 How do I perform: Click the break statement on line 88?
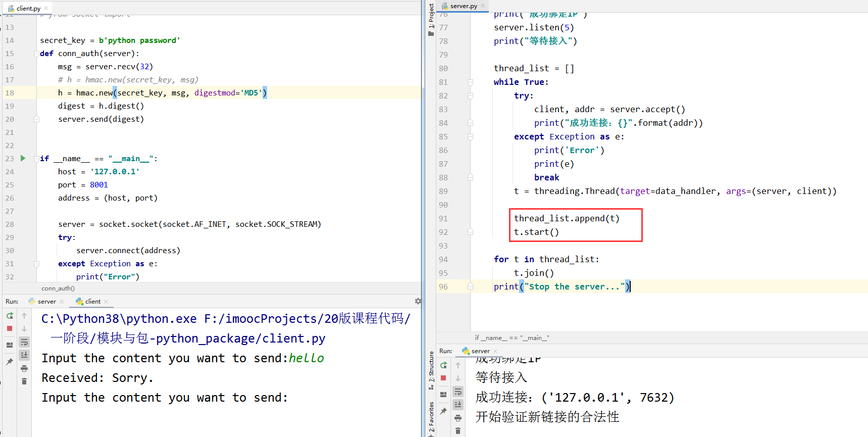click(x=547, y=177)
